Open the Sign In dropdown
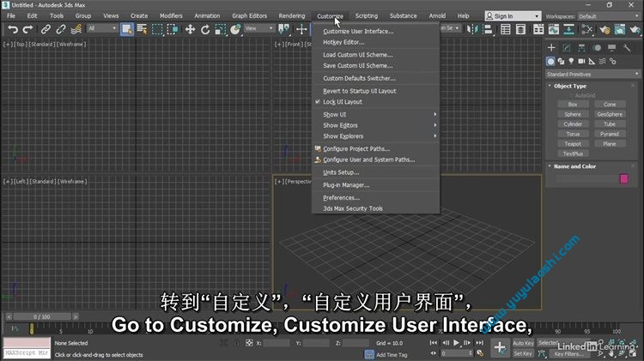The height and width of the screenshot is (361, 644). point(513,16)
